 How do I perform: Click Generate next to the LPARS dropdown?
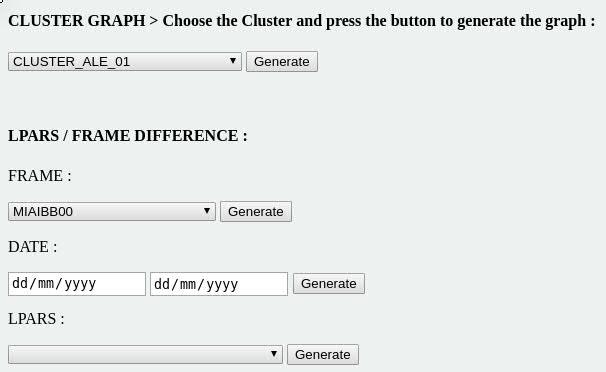pos(323,355)
